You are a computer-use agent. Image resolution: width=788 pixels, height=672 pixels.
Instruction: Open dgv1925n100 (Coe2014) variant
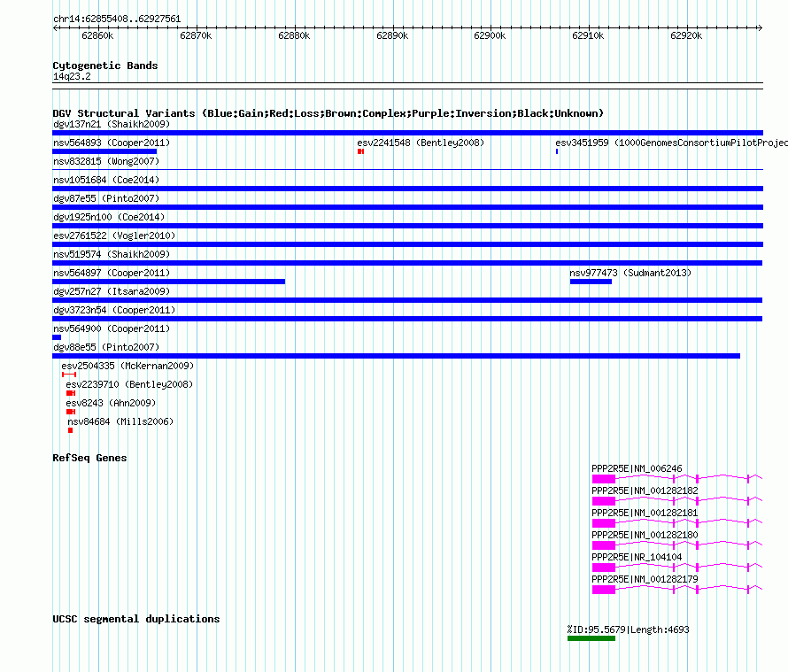[109, 217]
